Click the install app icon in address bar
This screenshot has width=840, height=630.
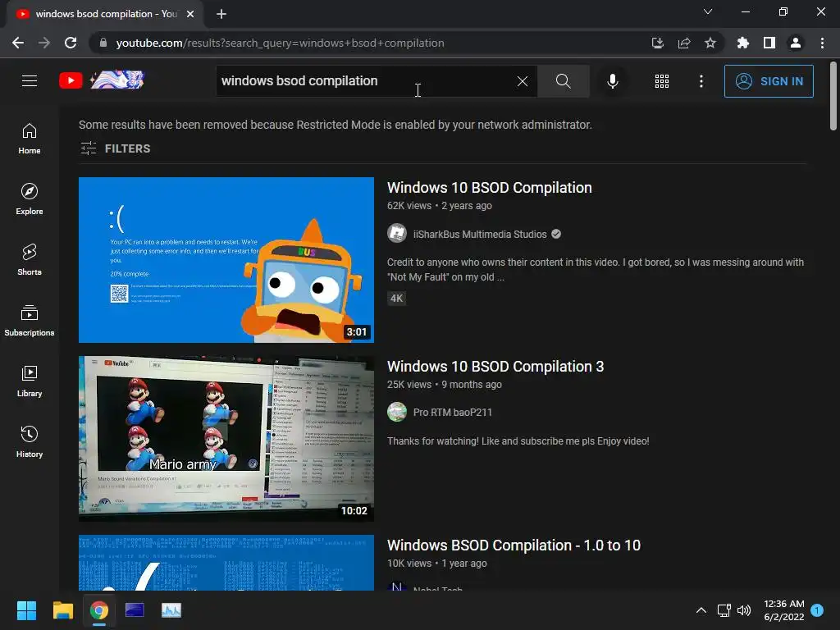click(x=657, y=43)
